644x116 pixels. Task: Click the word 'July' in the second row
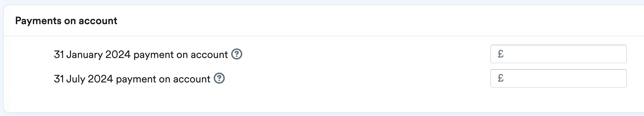point(75,79)
